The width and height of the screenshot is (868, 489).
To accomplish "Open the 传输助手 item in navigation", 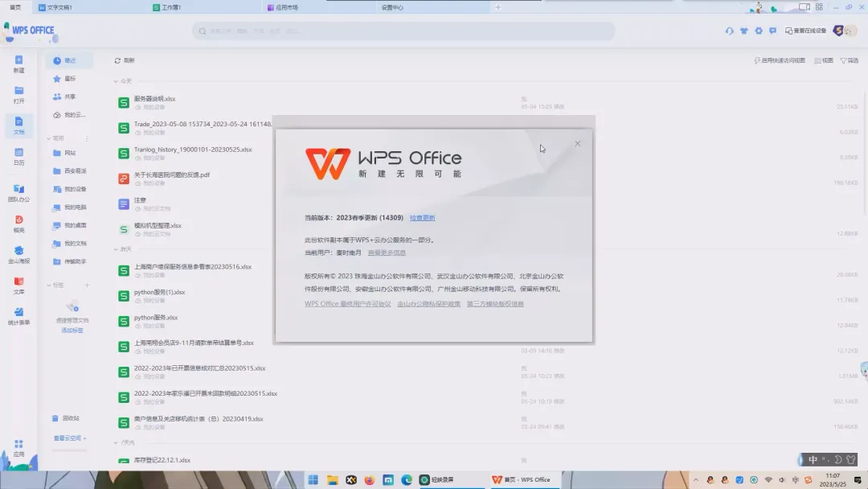I will coord(69,261).
